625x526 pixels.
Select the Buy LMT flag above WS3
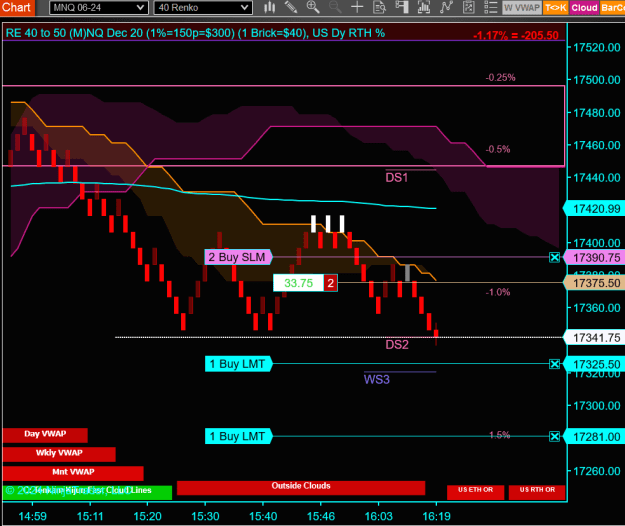[238, 364]
